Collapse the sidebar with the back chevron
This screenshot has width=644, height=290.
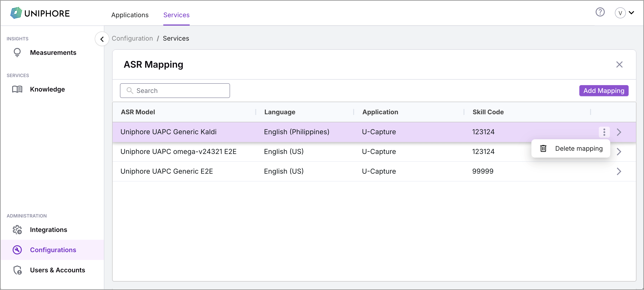tap(102, 39)
